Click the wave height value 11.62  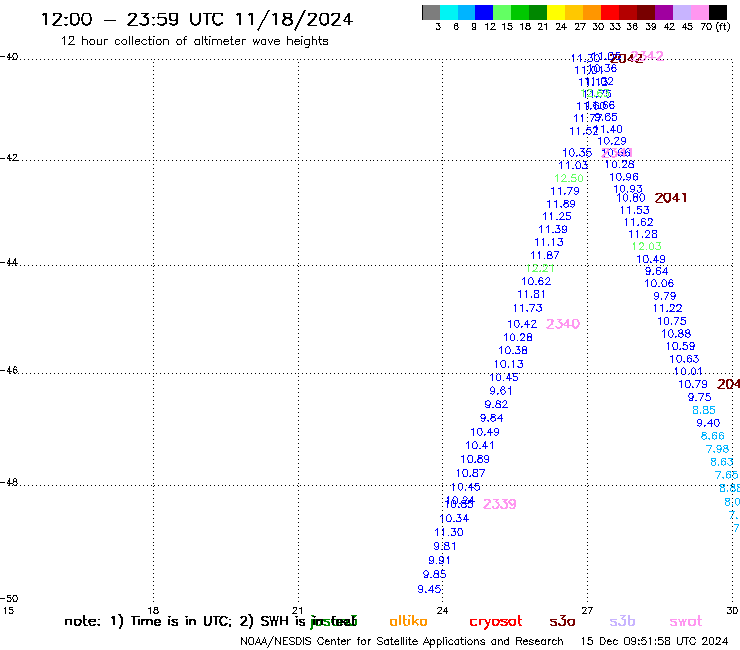[639, 222]
